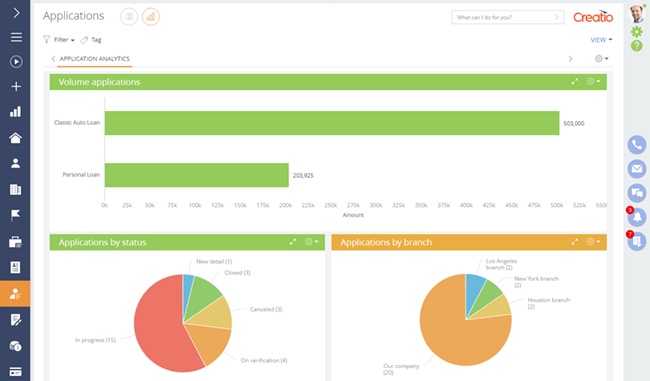Image resolution: width=650 pixels, height=381 pixels.
Task: Open the feed chat panel icon
Action: 637,193
